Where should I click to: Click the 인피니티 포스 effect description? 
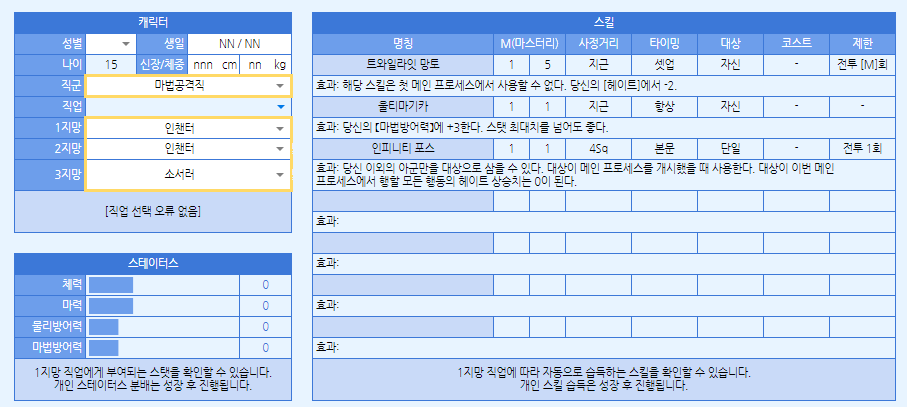tap(604, 175)
